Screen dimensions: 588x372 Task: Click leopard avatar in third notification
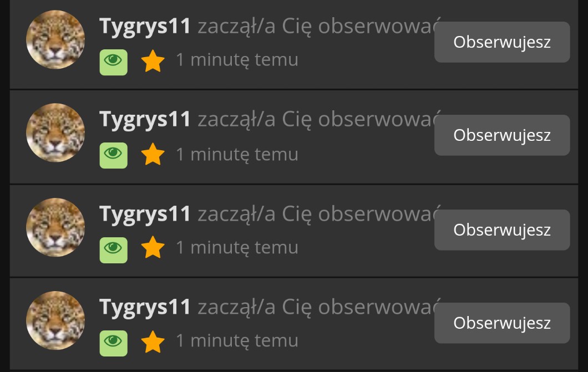[x=55, y=227]
